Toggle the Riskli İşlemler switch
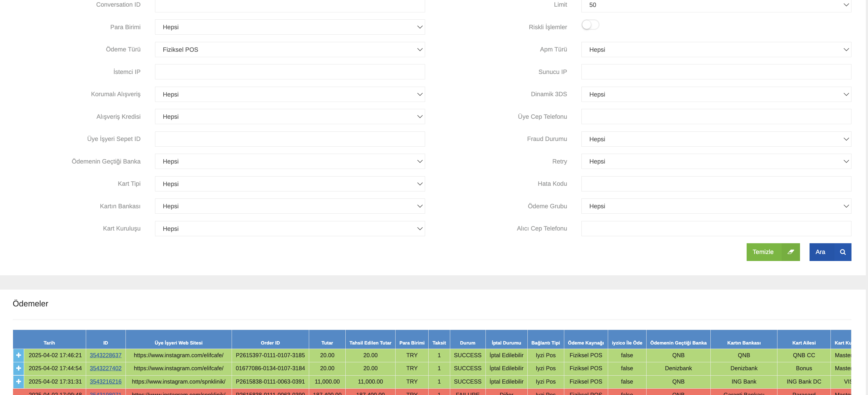The width and height of the screenshot is (868, 395). point(590,25)
